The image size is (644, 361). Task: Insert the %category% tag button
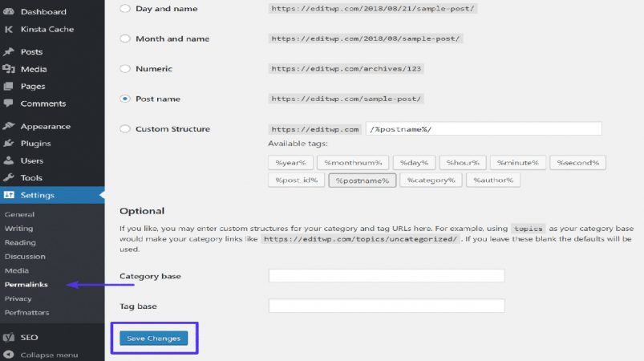pos(431,180)
